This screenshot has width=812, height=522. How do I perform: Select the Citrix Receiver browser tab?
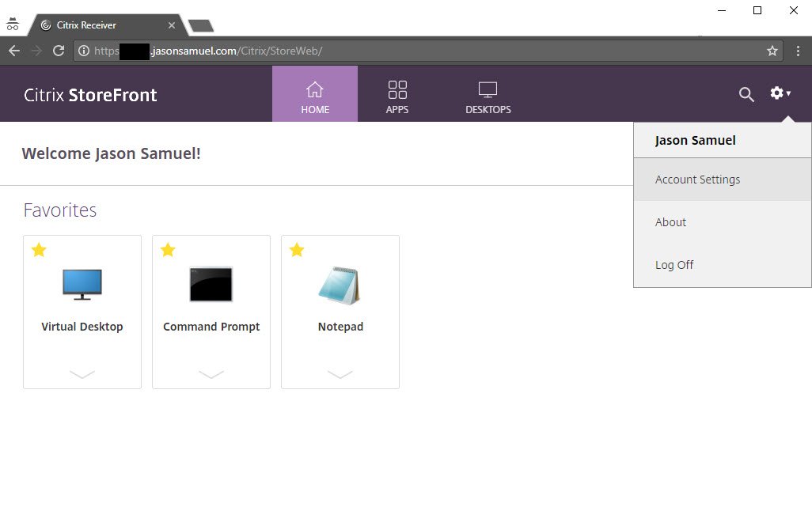pyautogui.click(x=108, y=25)
